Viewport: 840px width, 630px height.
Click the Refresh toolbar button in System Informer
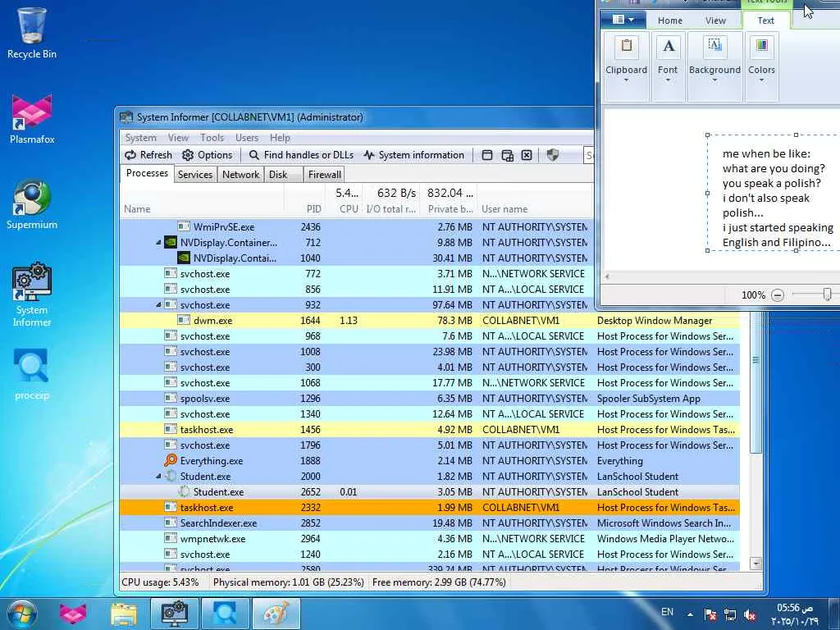click(x=148, y=155)
